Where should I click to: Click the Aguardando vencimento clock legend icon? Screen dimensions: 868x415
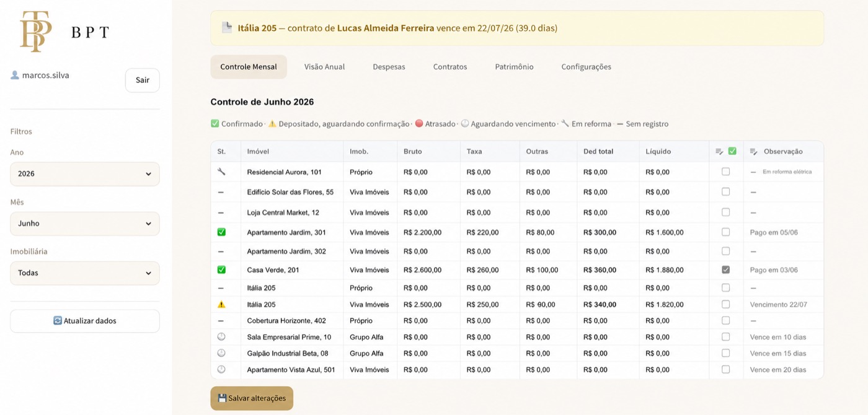coord(464,124)
